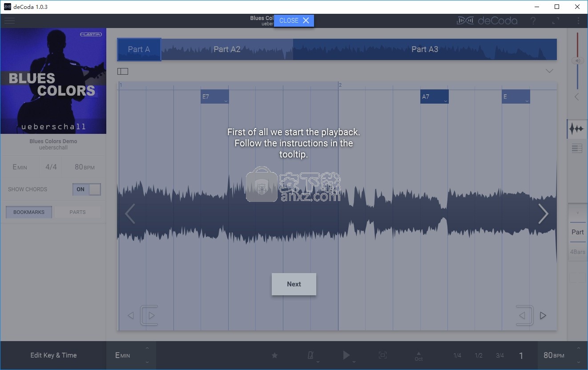Select the Part A2 section tab
Screen dimensions: 588x370
pyautogui.click(x=227, y=49)
